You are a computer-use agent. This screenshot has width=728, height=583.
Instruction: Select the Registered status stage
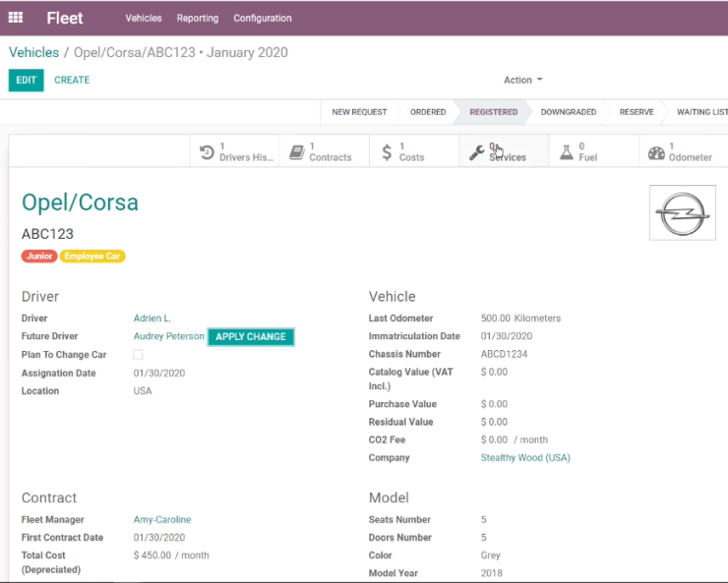click(493, 112)
